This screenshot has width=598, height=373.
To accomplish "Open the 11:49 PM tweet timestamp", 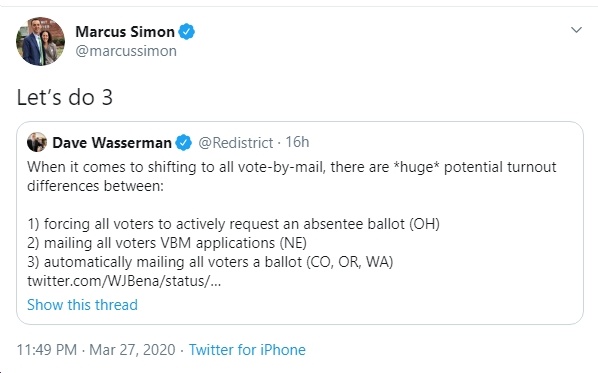I will (x=47, y=350).
